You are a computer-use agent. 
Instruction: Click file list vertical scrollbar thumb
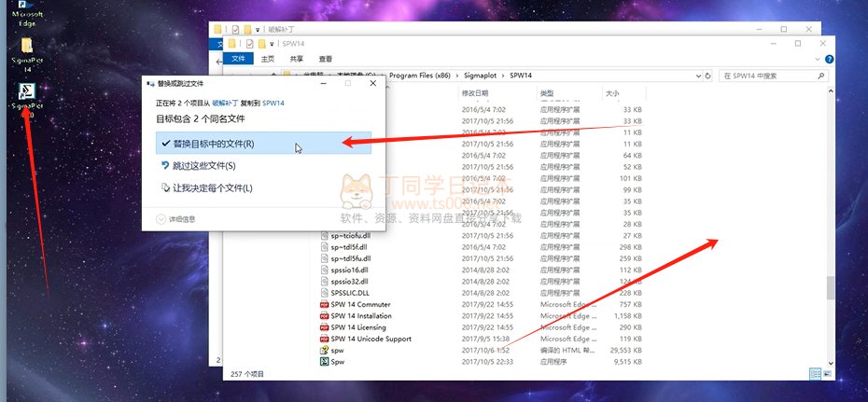click(830, 287)
